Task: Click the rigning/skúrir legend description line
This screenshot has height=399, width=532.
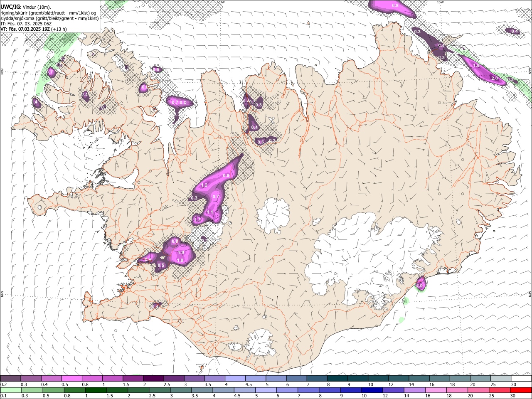Action: 48,13
